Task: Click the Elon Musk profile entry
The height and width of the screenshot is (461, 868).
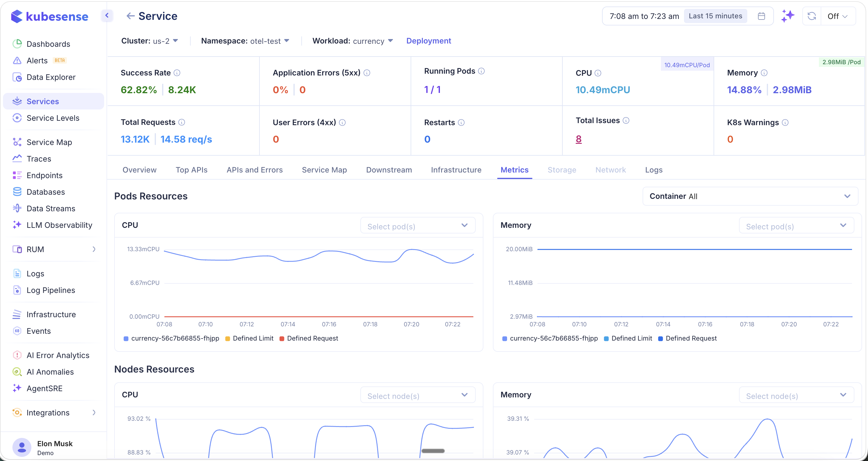Action: coord(54,447)
